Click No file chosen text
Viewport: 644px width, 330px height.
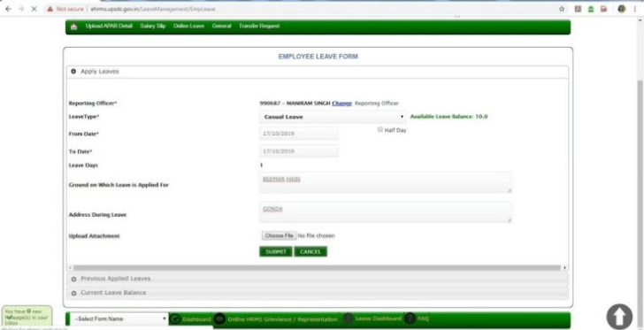click(x=316, y=236)
